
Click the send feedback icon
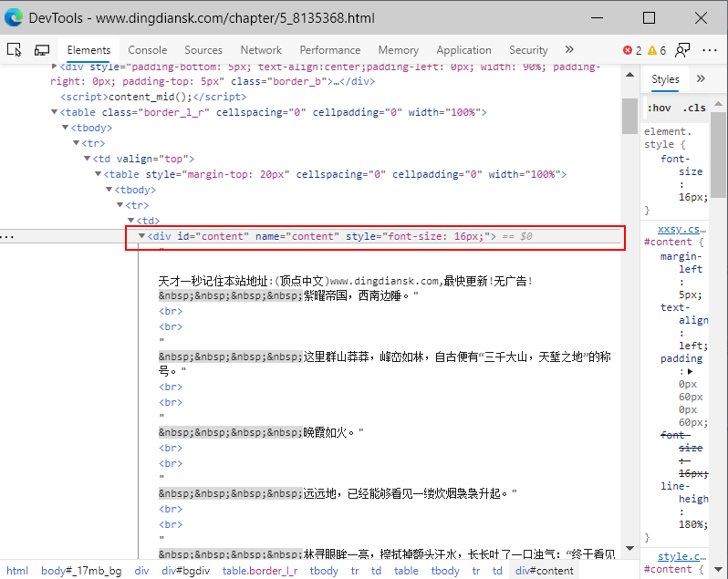tap(682, 50)
